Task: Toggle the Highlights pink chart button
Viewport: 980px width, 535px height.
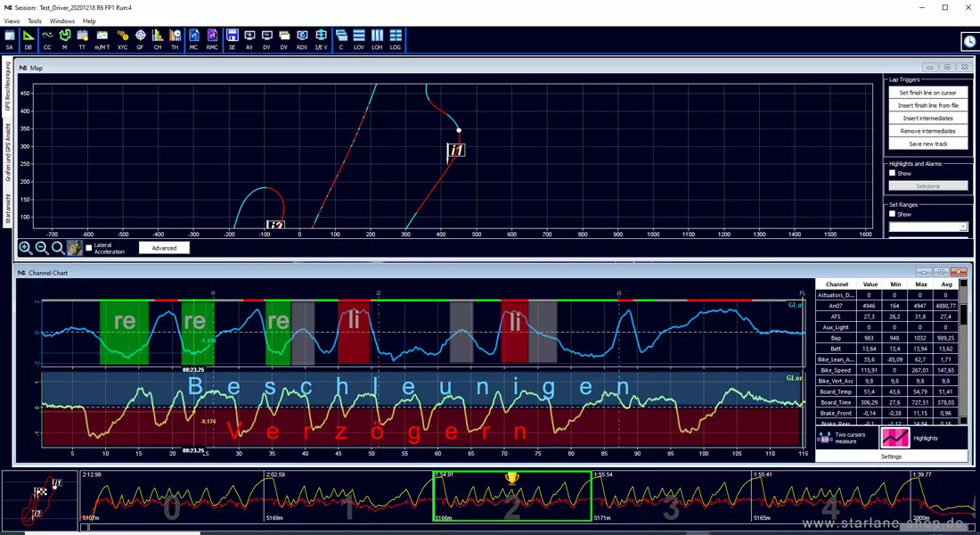Action: 895,438
